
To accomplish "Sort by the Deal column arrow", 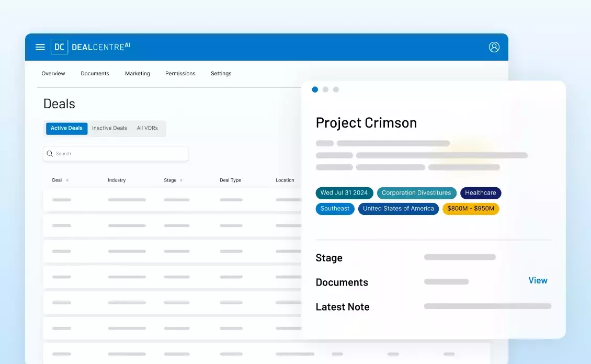I will click(67, 180).
